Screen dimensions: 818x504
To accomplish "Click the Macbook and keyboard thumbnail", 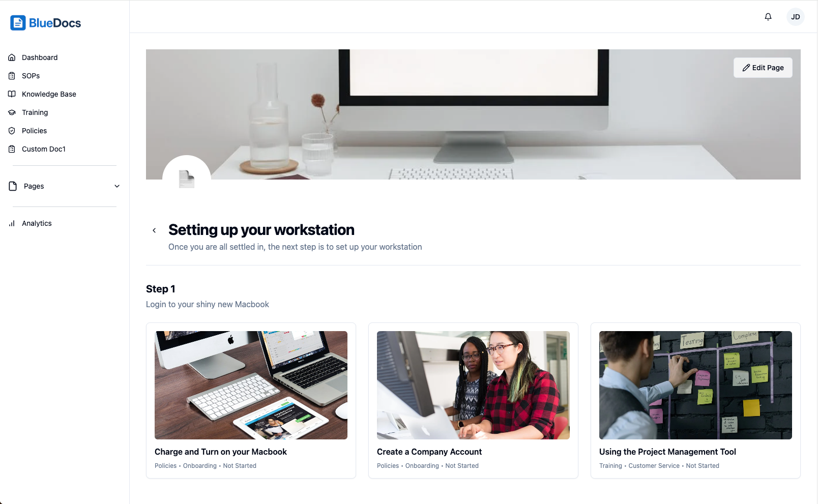I will click(x=251, y=385).
